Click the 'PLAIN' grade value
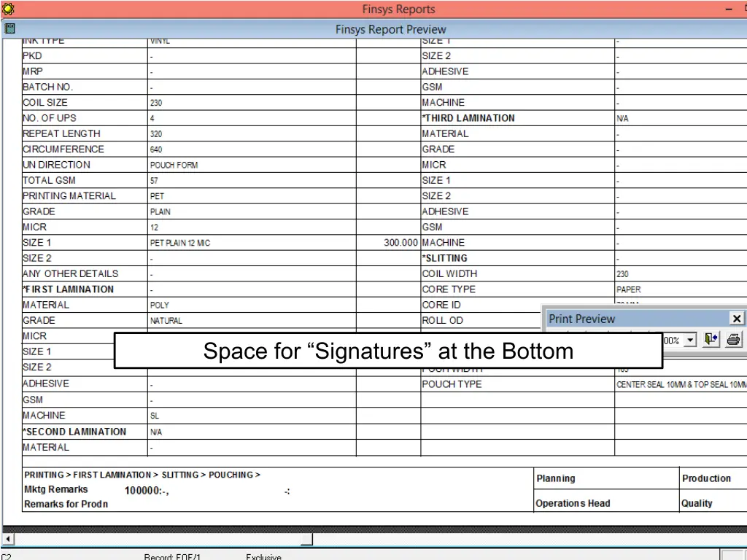The width and height of the screenshot is (747, 560). pyautogui.click(x=160, y=212)
